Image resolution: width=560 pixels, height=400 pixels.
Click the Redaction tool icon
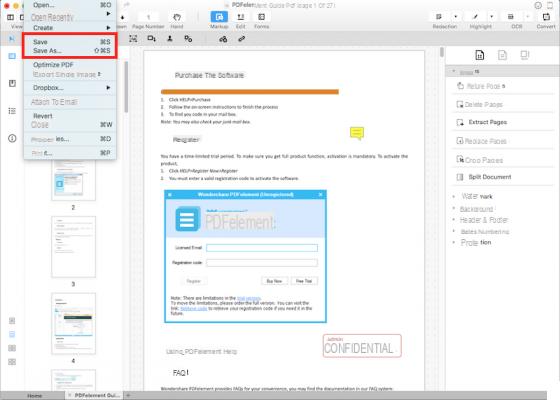(439, 17)
